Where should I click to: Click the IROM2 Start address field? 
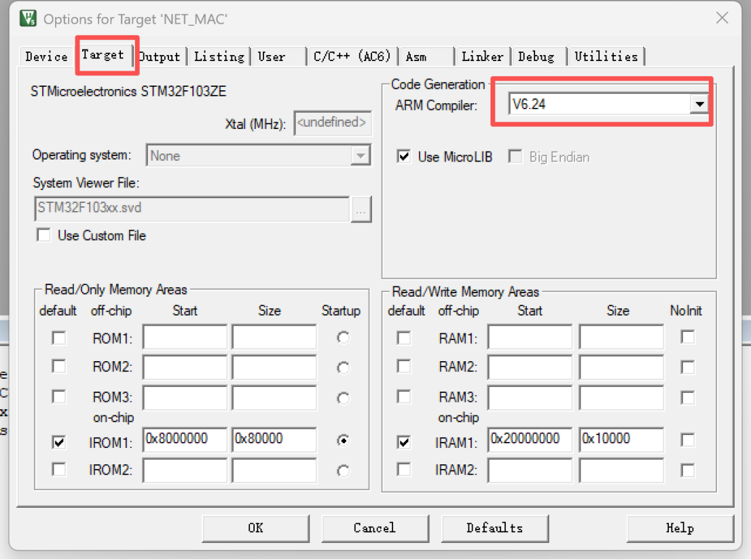[185, 470]
